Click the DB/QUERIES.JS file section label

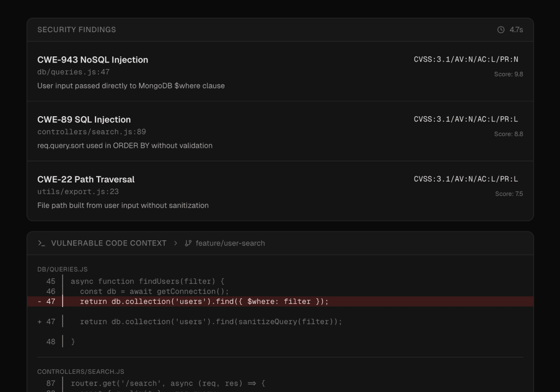point(63,269)
